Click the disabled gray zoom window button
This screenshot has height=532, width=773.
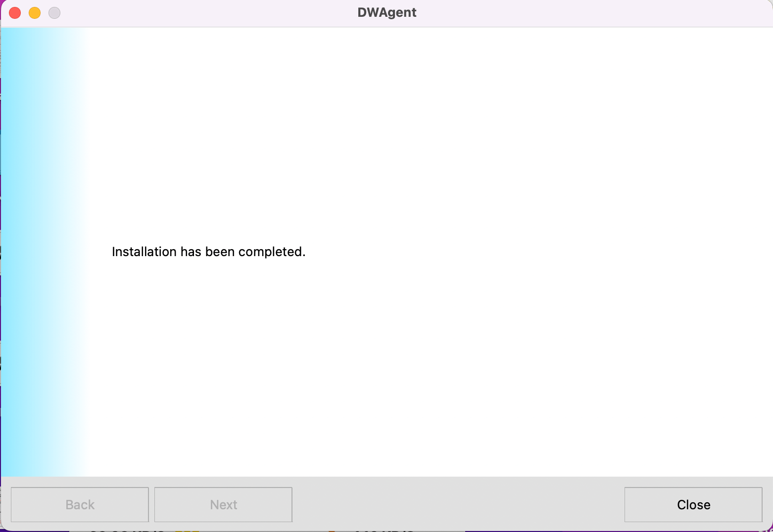click(54, 13)
